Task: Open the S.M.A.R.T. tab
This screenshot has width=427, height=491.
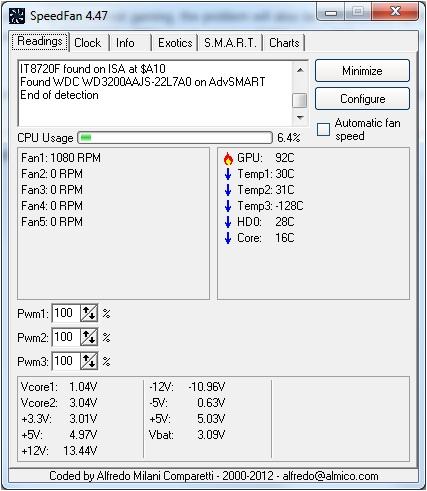Action: tap(230, 43)
